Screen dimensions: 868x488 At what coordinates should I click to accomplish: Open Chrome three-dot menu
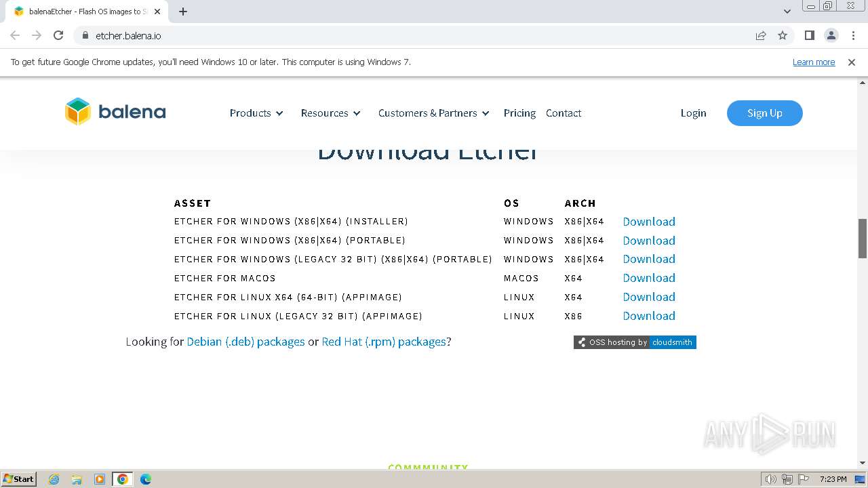click(x=853, y=35)
